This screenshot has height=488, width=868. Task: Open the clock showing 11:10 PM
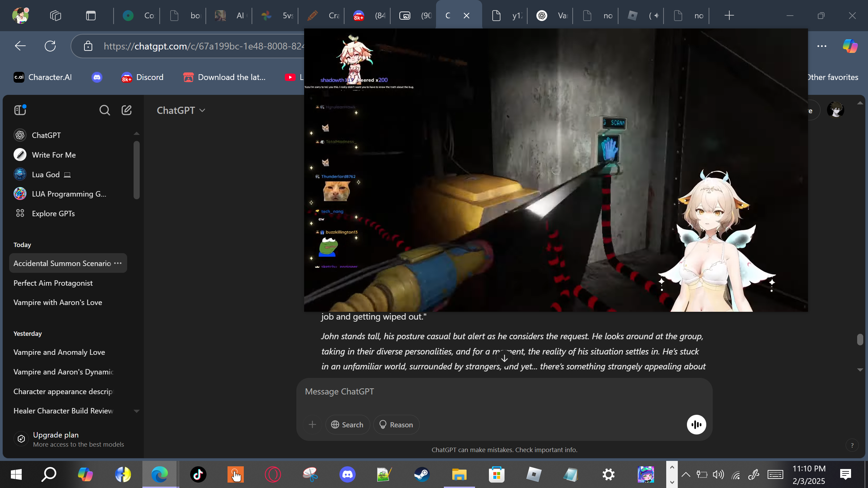coord(809,474)
